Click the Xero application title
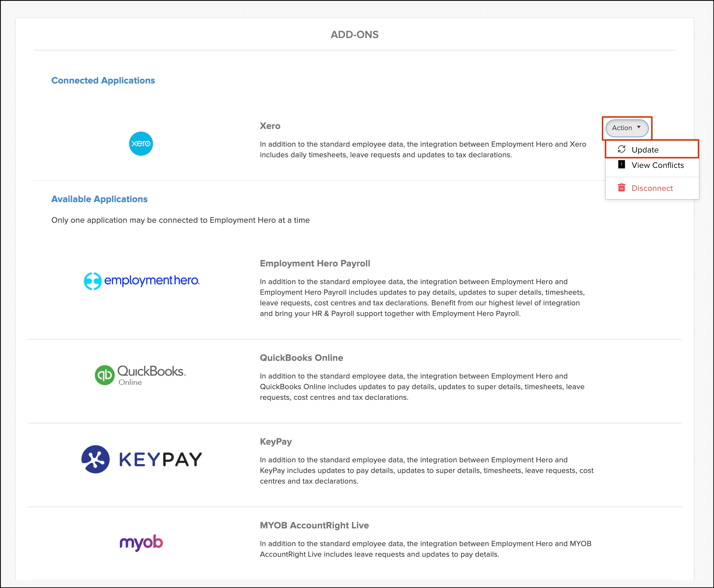Viewport: 714px width, 588px height. pyautogui.click(x=270, y=126)
